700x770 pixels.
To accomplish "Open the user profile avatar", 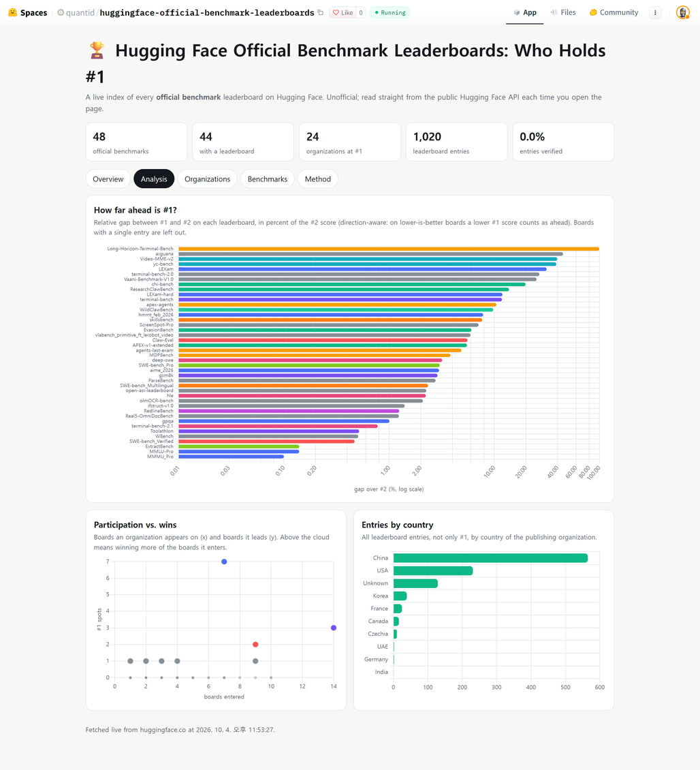I will [x=682, y=12].
